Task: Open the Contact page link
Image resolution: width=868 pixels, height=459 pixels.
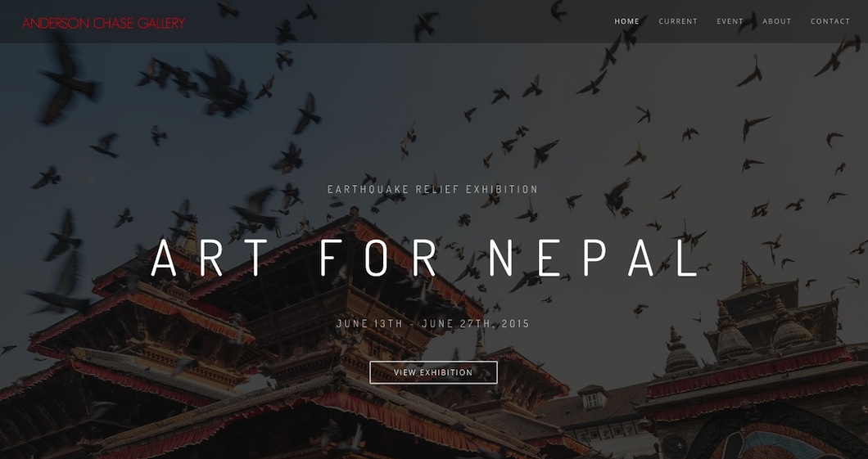Action: tap(830, 21)
